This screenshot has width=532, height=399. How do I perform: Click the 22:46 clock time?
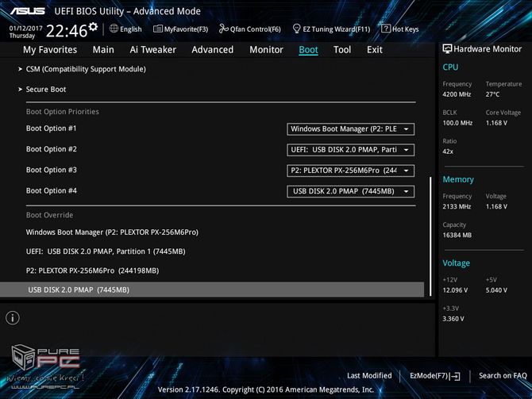67,31
